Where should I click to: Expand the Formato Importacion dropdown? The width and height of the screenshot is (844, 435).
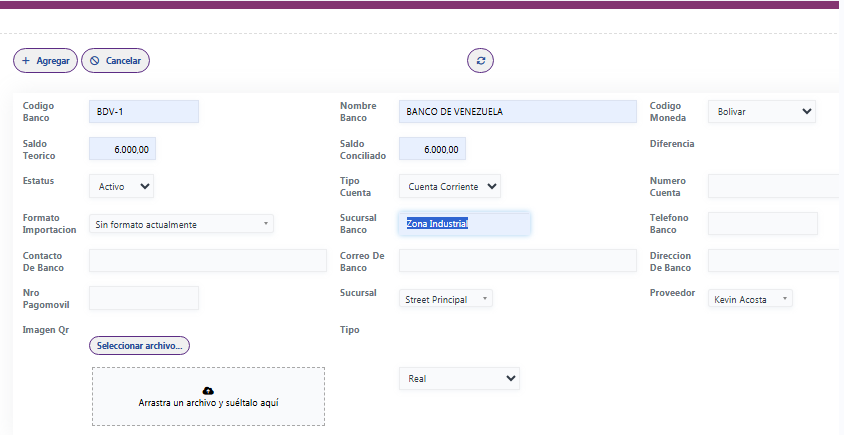point(181,224)
